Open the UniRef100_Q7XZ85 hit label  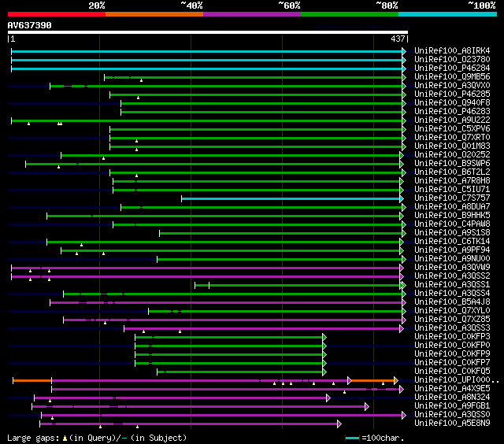452,320
